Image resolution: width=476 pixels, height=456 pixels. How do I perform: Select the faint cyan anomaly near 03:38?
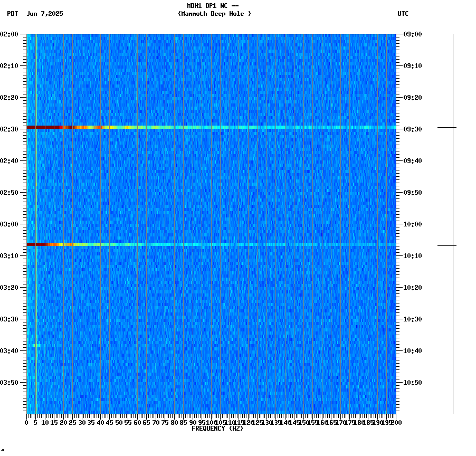(x=37, y=346)
